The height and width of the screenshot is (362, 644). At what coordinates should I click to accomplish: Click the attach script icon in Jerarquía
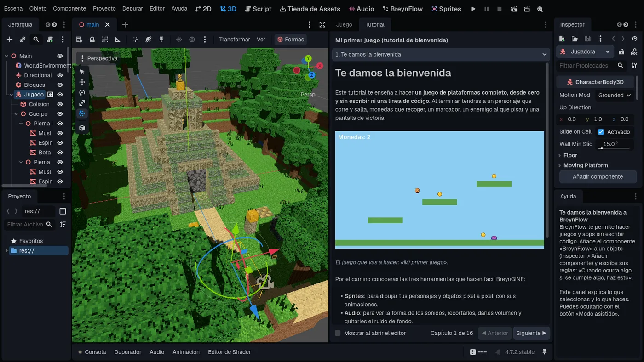[x=50, y=40]
